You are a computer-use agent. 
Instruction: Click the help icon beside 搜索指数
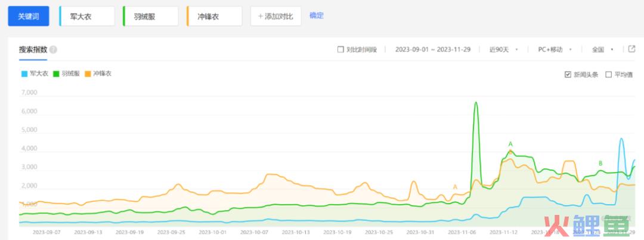tap(54, 50)
